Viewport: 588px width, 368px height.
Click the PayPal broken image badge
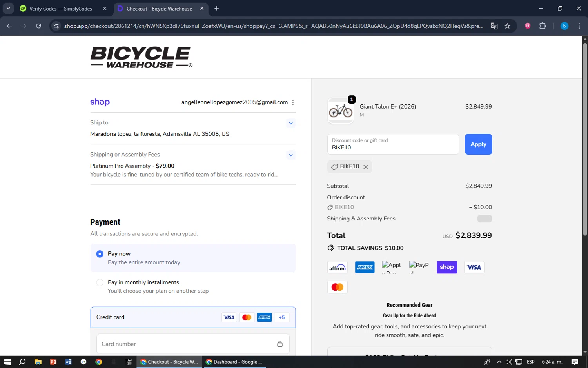coord(419,267)
